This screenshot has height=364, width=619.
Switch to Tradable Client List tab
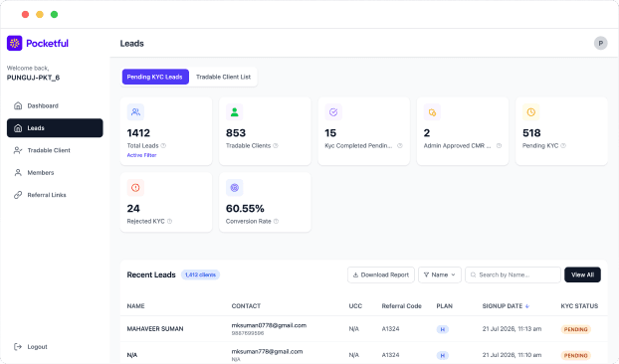[224, 77]
